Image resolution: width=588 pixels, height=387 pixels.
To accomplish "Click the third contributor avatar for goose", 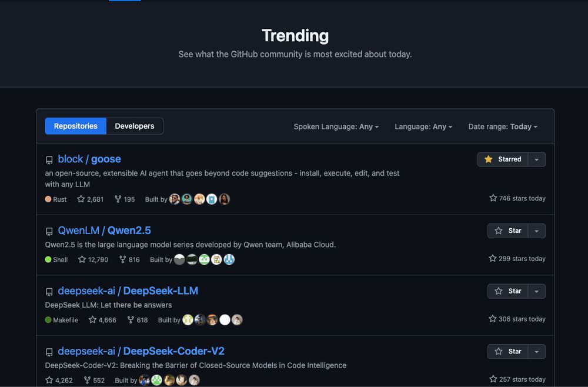I will pos(199,199).
